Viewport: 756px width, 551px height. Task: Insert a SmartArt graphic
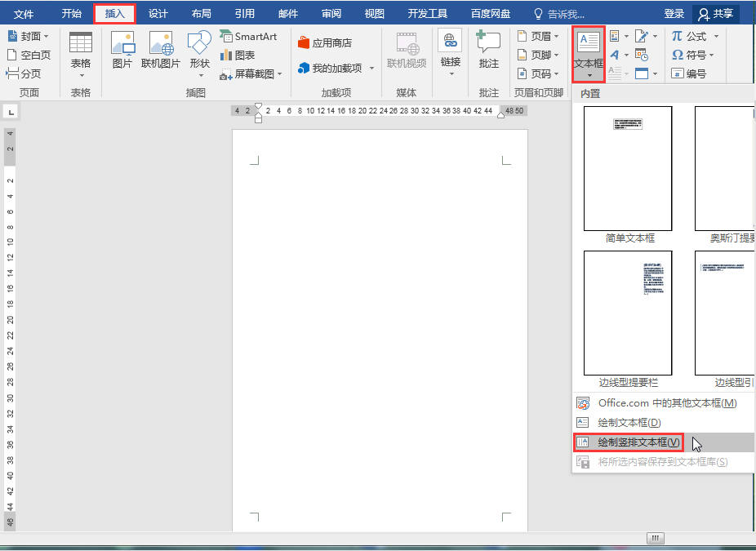(248, 37)
